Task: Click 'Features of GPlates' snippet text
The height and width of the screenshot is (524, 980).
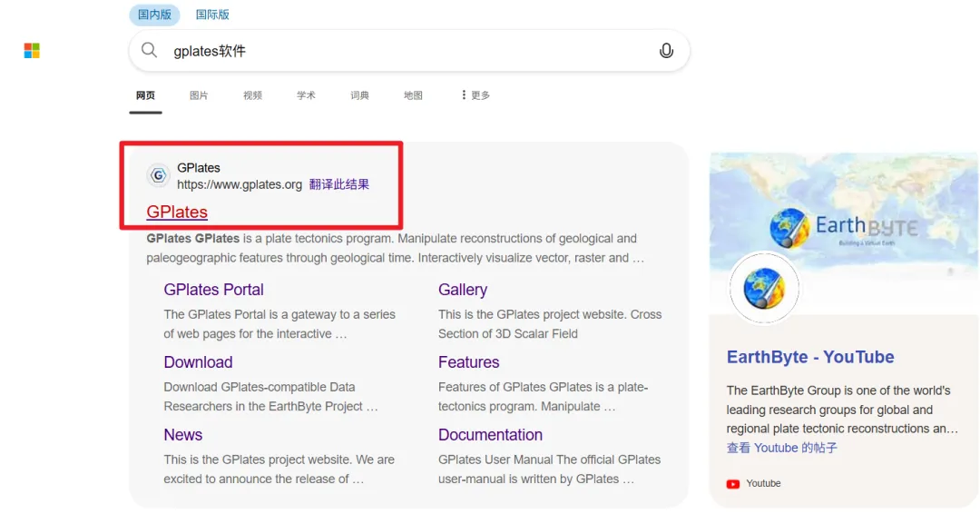Action: point(544,397)
